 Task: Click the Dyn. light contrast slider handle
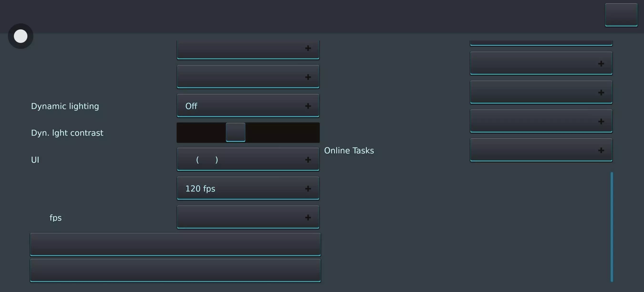coord(235,132)
